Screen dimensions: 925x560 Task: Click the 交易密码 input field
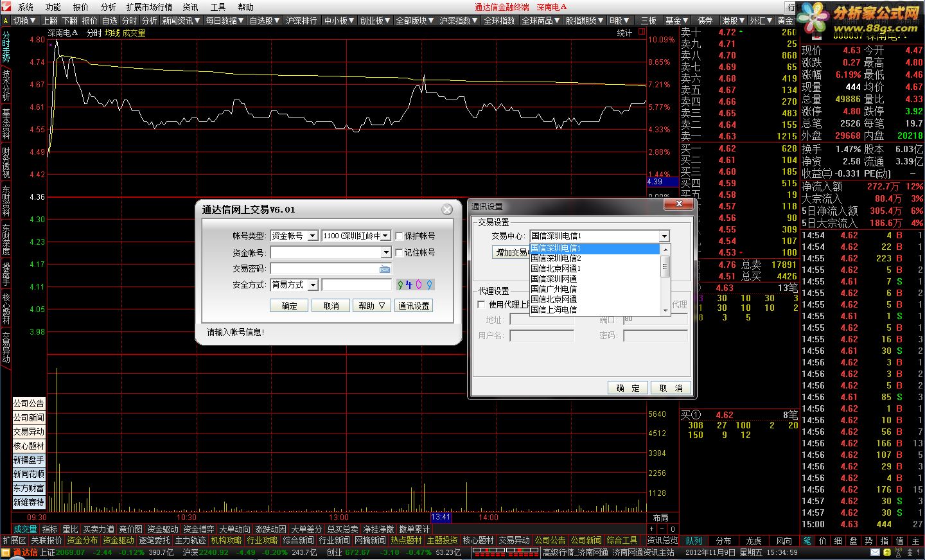324,269
